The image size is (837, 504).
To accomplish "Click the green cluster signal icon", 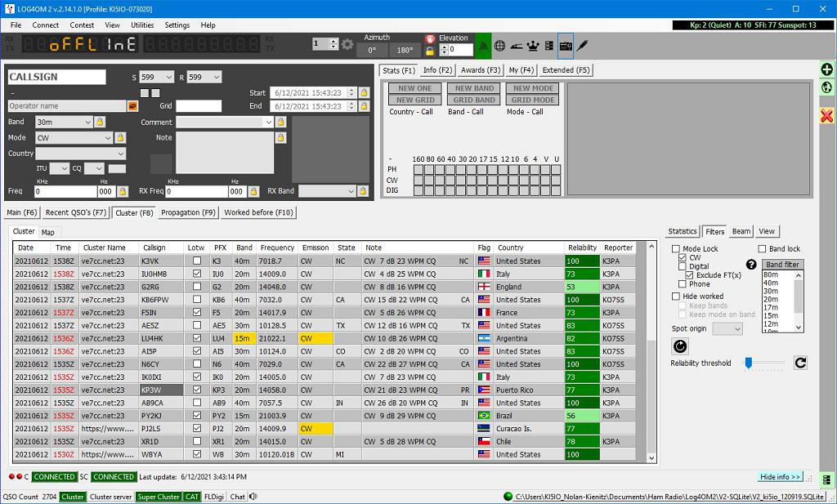I will pos(483,46).
